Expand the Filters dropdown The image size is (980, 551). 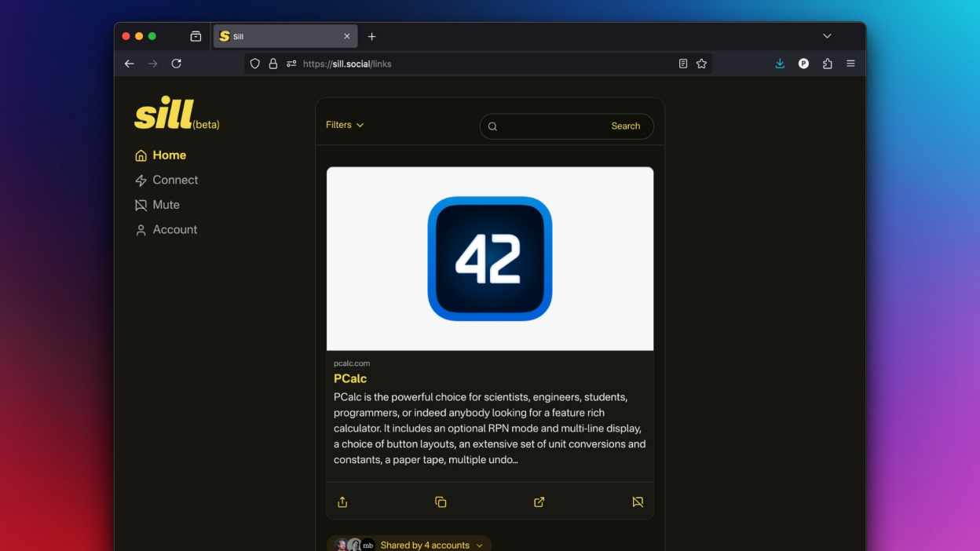pyautogui.click(x=345, y=125)
